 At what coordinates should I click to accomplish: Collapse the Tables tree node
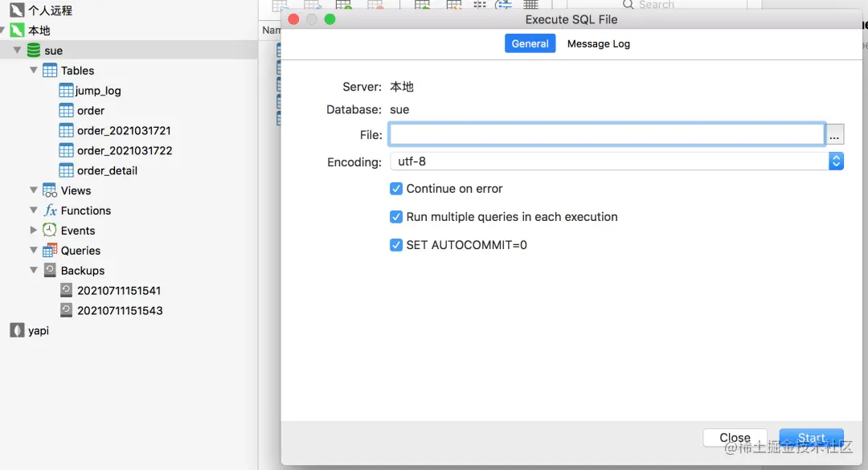coord(33,71)
